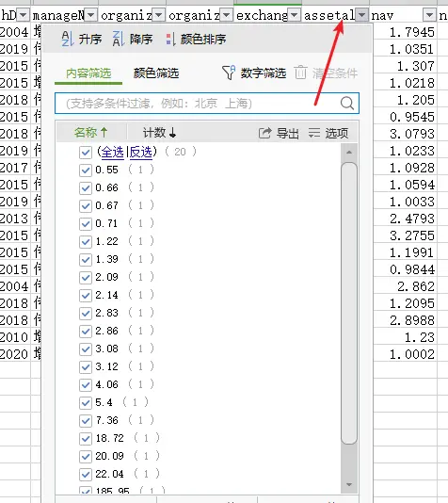Uncheck the 2.83 checkbox
The width and height of the screenshot is (448, 503).
(86, 314)
